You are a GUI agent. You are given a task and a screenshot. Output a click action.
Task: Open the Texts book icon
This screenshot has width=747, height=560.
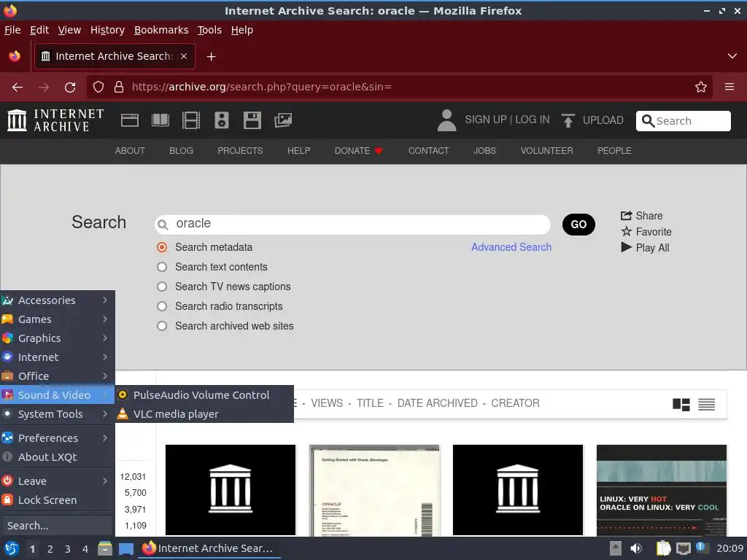point(160,120)
